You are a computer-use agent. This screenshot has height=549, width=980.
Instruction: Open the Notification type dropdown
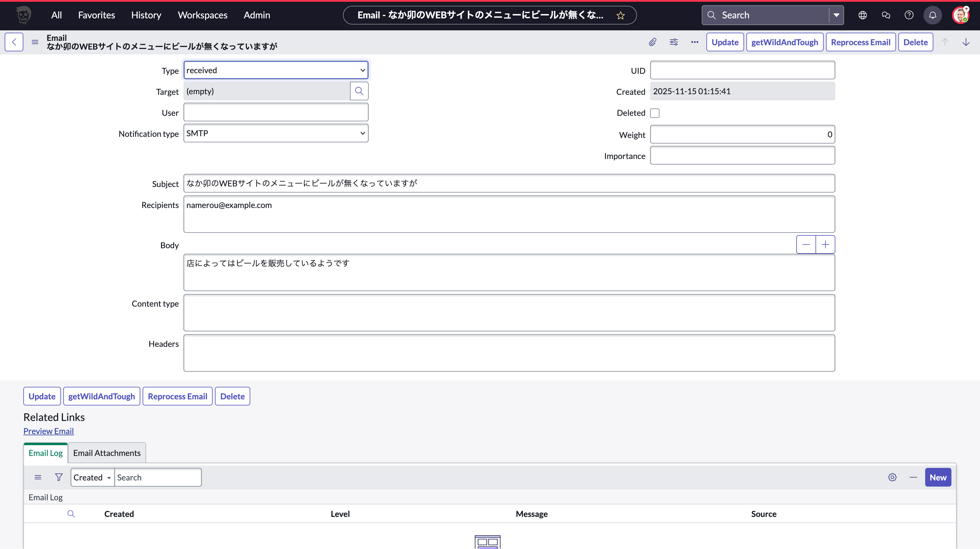276,134
